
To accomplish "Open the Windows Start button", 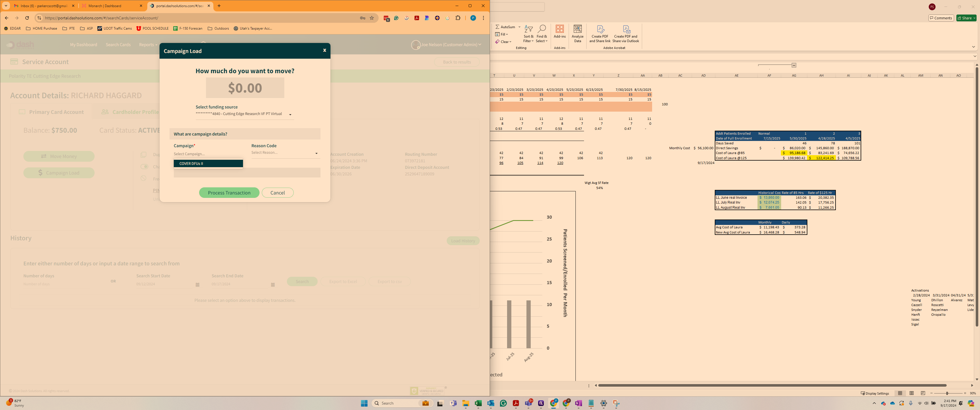I will 364,403.
